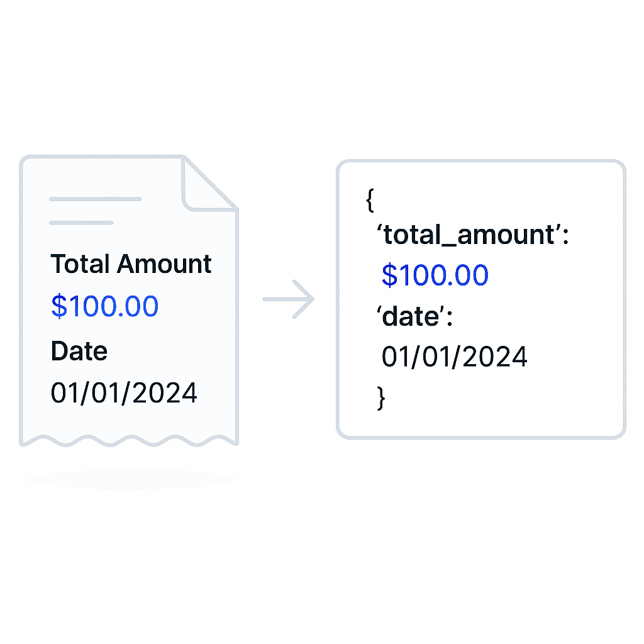
Task: Select the 'date' key in JSON panel
Action: tap(411, 316)
